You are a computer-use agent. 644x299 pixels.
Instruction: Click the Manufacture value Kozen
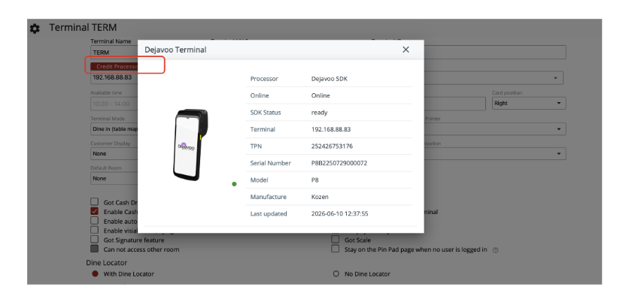tap(320, 197)
